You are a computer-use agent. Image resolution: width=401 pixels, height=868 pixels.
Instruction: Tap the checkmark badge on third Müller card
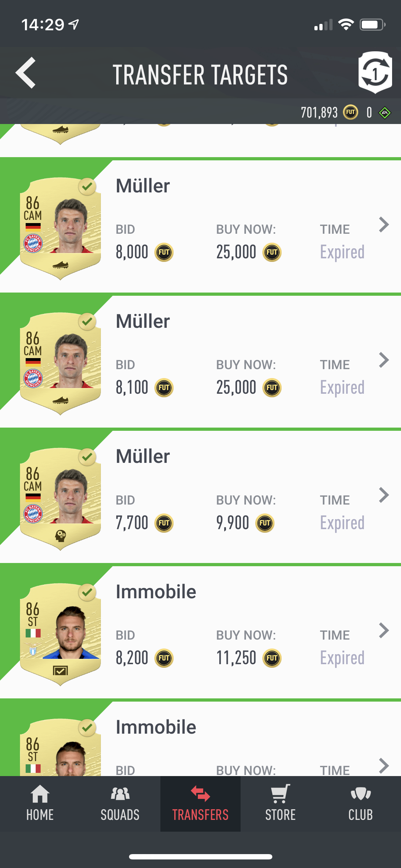click(87, 457)
